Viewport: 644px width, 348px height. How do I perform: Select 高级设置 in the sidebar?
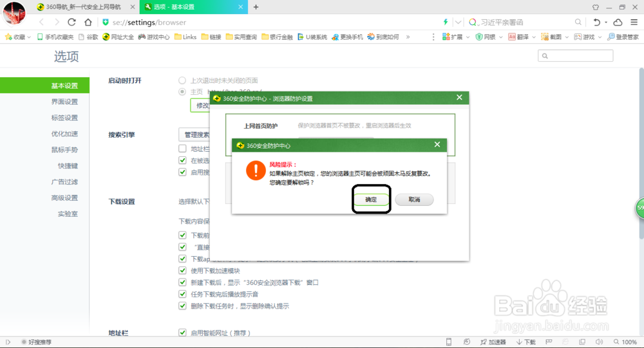coord(64,197)
